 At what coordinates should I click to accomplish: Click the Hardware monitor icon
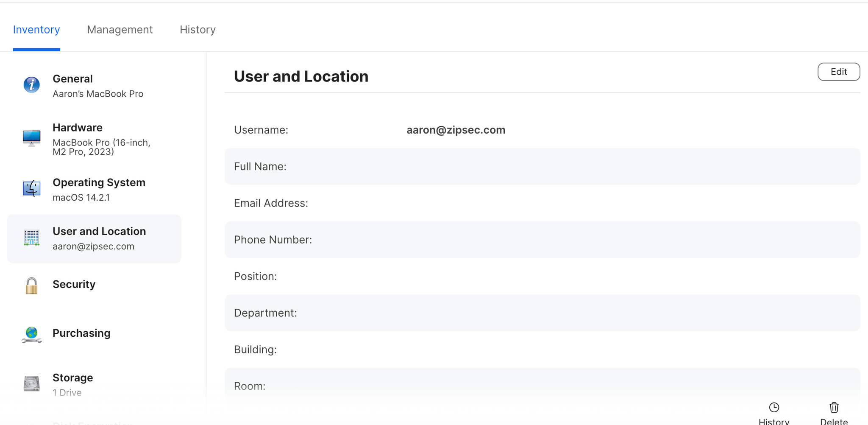tap(31, 138)
